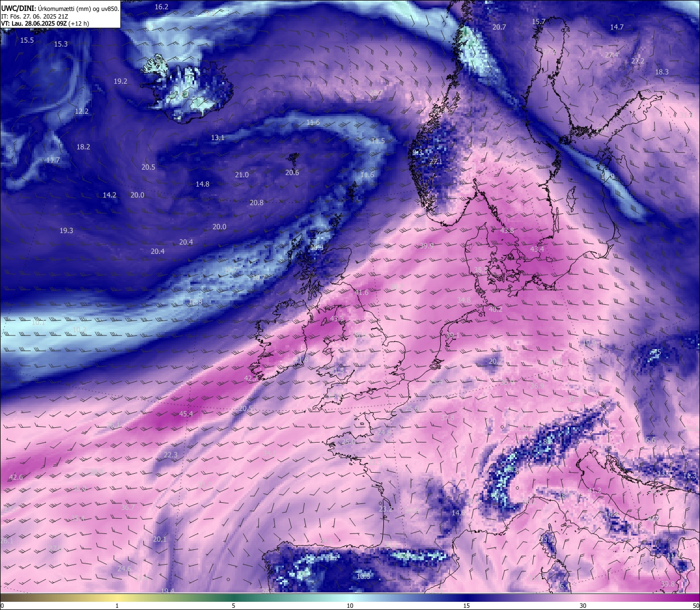Viewport: 700px width, 610px height.
Task: Click the 15.3 map value
Action: tap(61, 44)
